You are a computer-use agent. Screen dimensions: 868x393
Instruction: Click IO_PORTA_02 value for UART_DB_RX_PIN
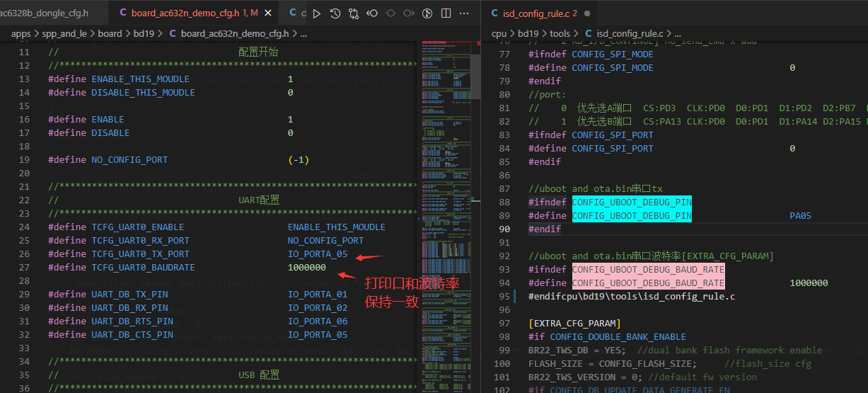(x=318, y=307)
